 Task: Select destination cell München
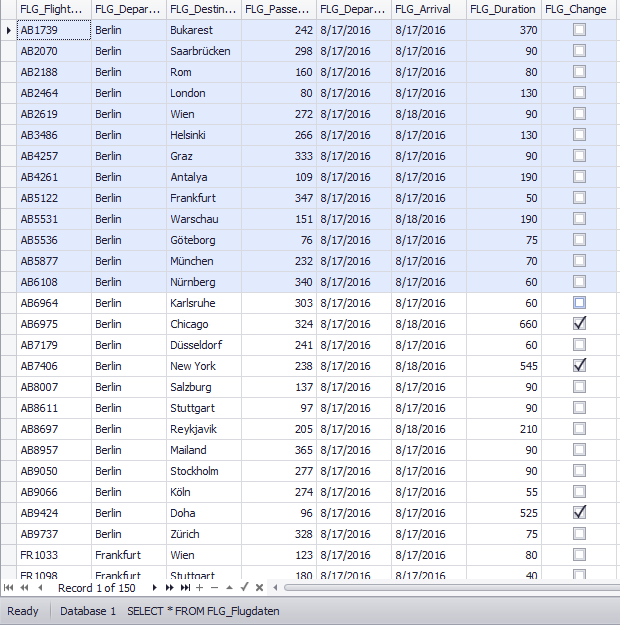(204, 261)
